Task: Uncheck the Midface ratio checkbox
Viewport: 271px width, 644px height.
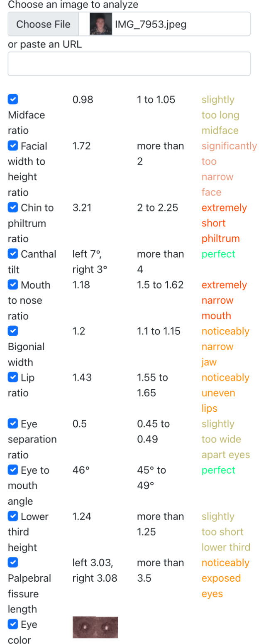Action: click(x=13, y=99)
